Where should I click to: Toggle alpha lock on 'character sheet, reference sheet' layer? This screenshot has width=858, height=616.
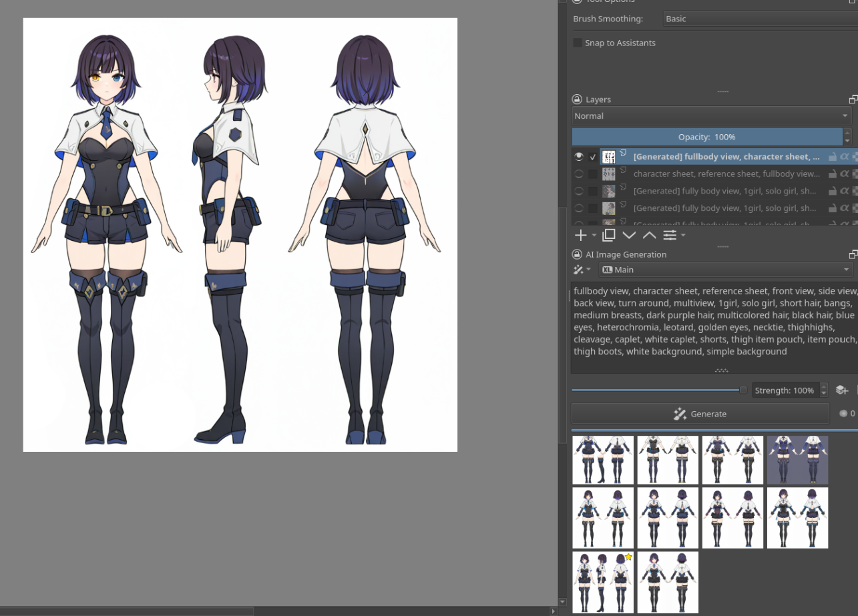(x=845, y=174)
